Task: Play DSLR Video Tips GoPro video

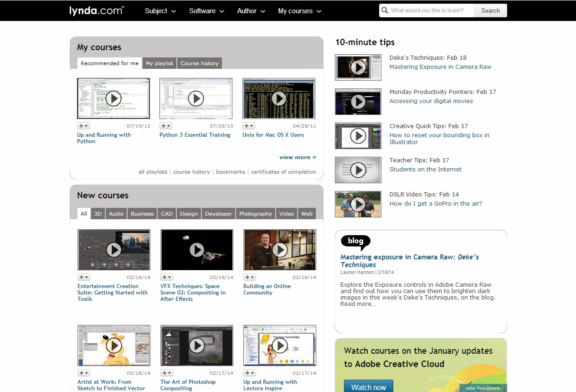Action: coord(358,204)
